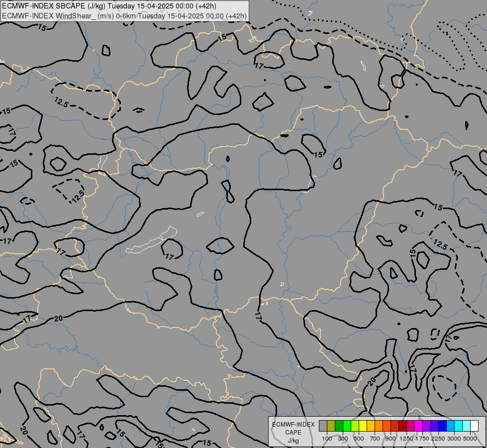Select the "500" legend value
487x448 pixels.
[359, 439]
